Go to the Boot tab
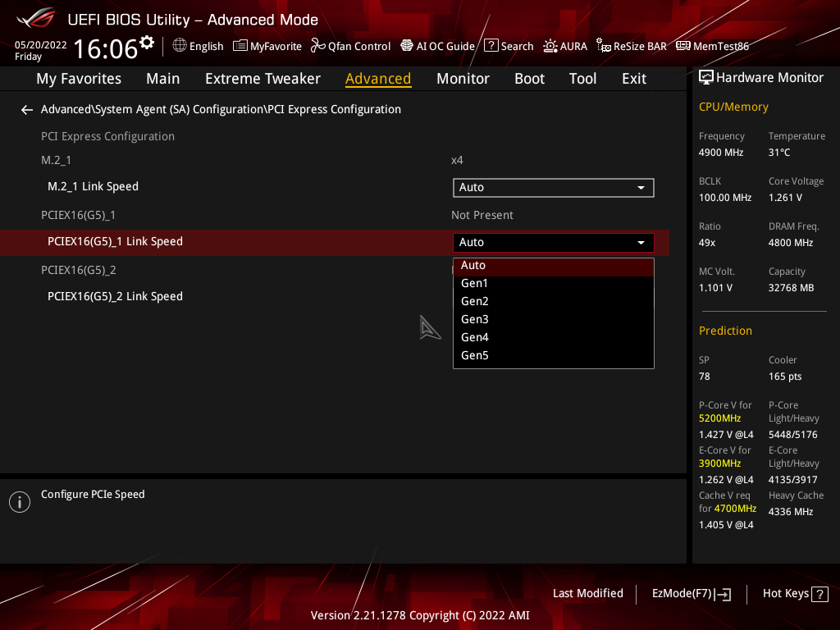The image size is (840, 630). click(x=529, y=79)
